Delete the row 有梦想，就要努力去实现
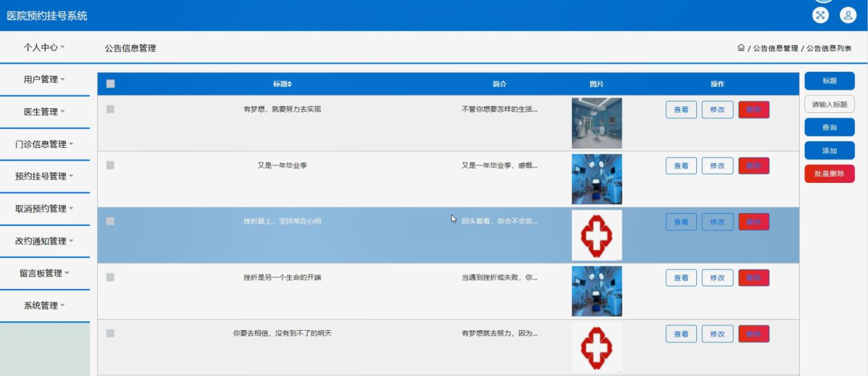This screenshot has width=868, height=376. pos(754,110)
